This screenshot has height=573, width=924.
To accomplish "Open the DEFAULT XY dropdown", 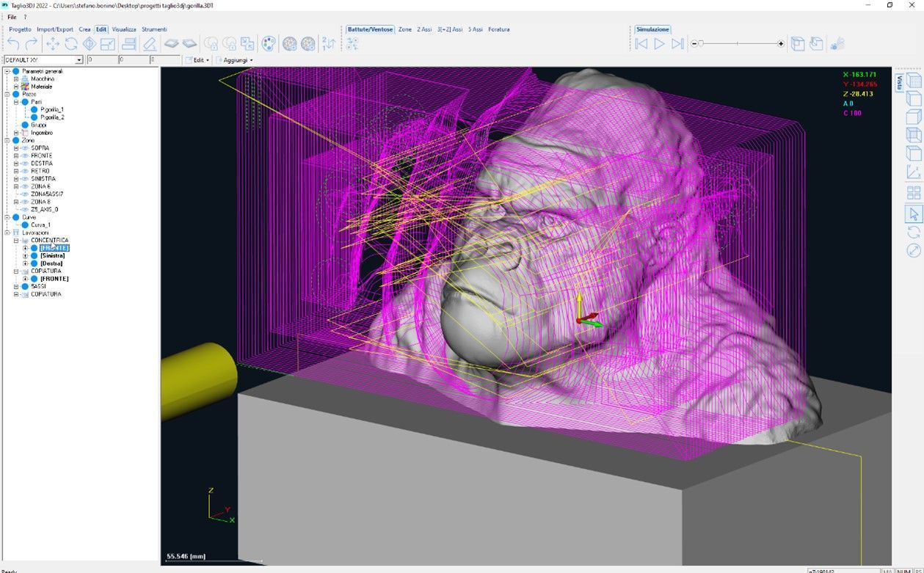I will click(x=79, y=60).
